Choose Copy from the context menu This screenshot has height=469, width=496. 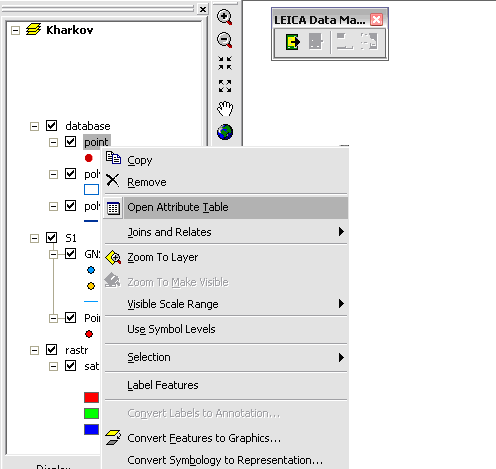coord(226,160)
